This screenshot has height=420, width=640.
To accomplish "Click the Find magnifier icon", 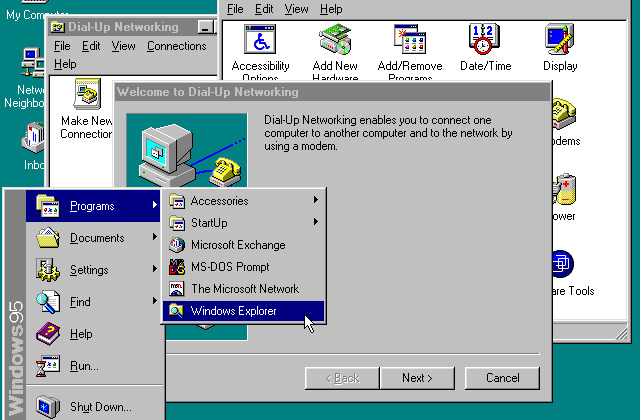I will (x=48, y=302).
